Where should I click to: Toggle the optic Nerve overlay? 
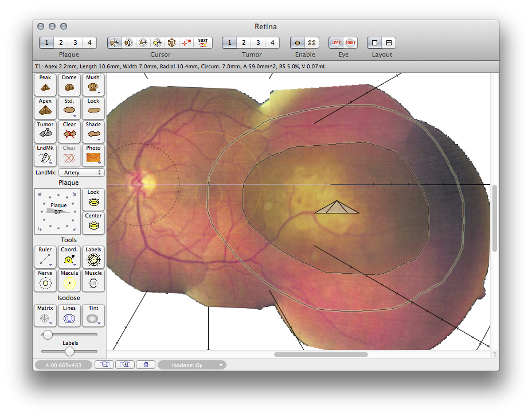[x=45, y=281]
